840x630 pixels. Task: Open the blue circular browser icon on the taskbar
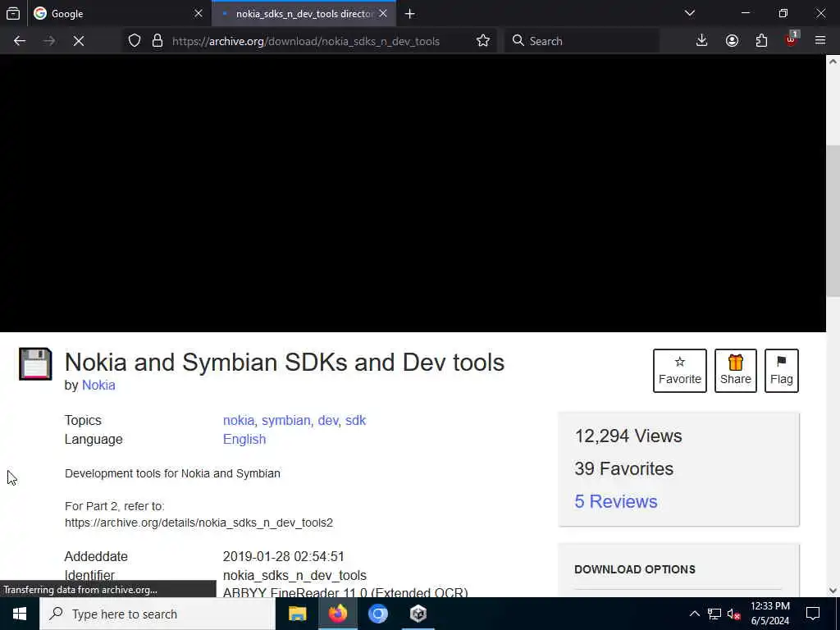tap(377, 614)
